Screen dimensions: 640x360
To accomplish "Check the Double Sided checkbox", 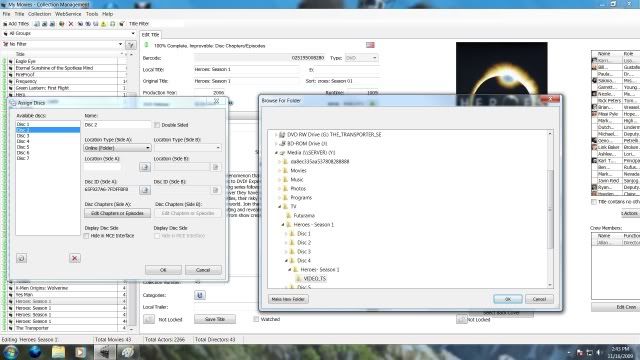I will click(157, 125).
